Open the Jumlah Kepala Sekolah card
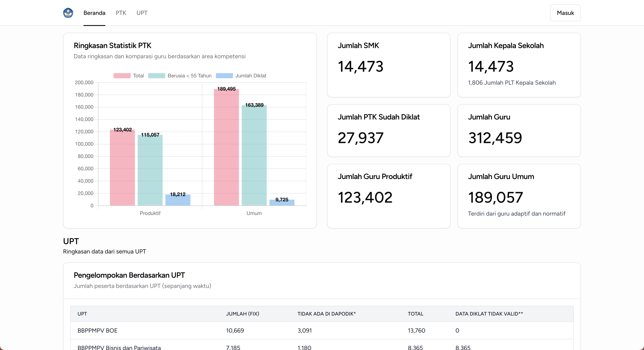 (x=519, y=65)
